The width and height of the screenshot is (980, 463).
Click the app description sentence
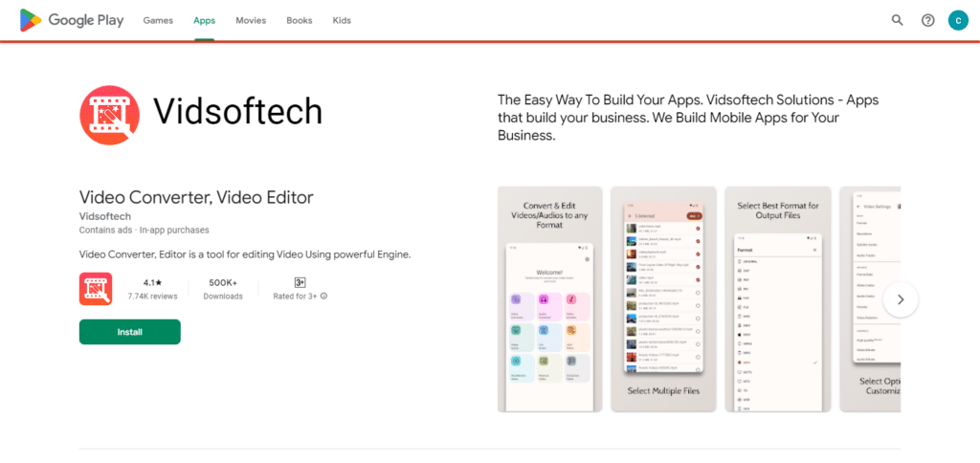245,254
